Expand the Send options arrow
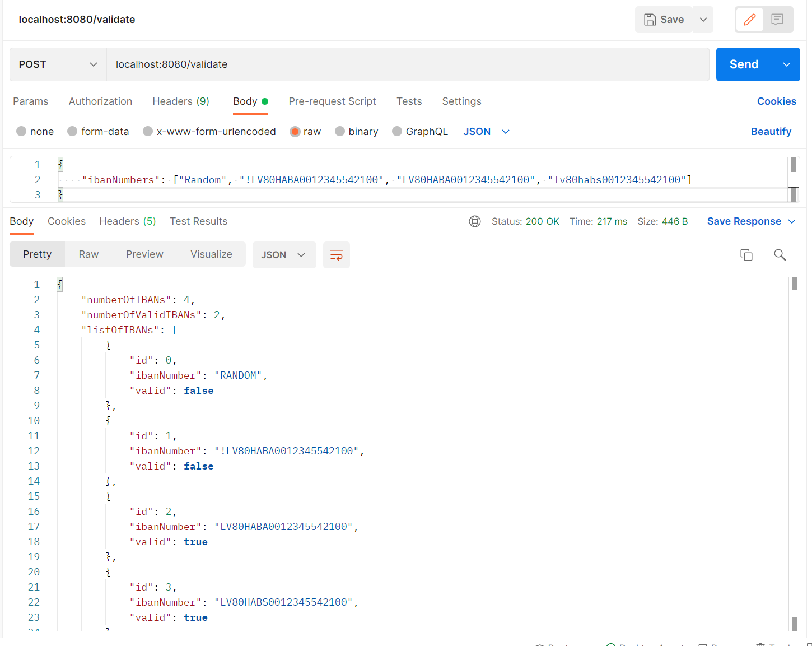This screenshot has height=646, width=812. (787, 64)
